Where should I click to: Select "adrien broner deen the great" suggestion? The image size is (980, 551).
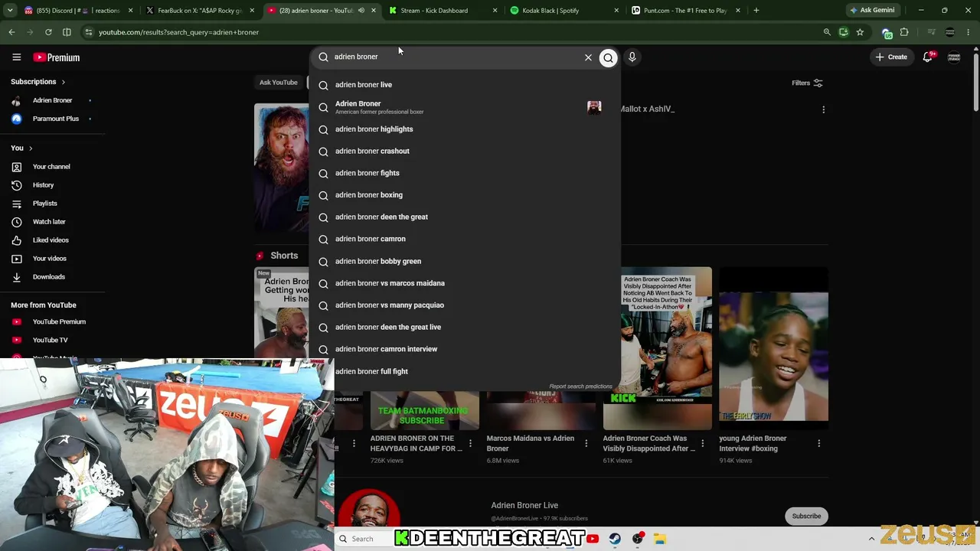point(465,217)
